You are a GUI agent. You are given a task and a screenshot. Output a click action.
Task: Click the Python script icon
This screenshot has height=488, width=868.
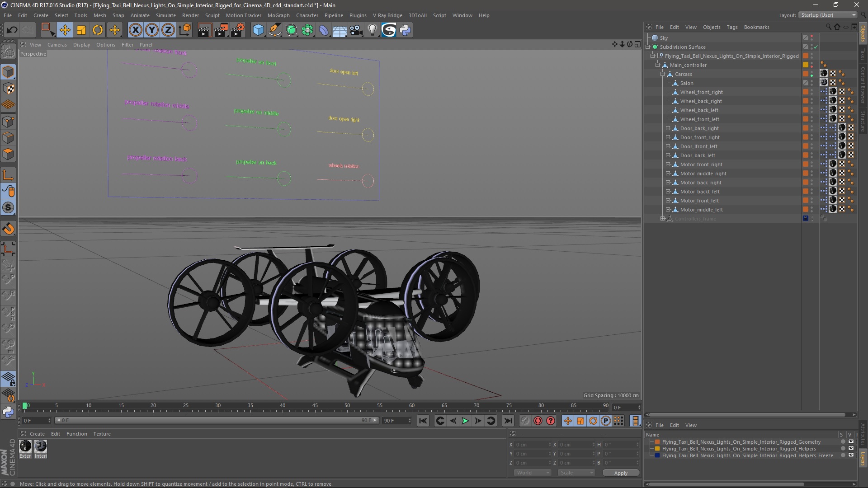click(x=405, y=30)
